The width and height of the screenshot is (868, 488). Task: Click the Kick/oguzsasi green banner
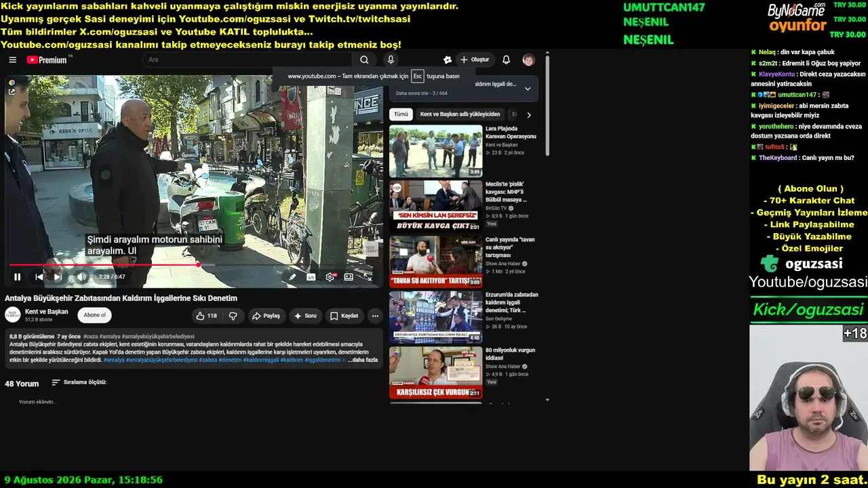click(x=808, y=310)
